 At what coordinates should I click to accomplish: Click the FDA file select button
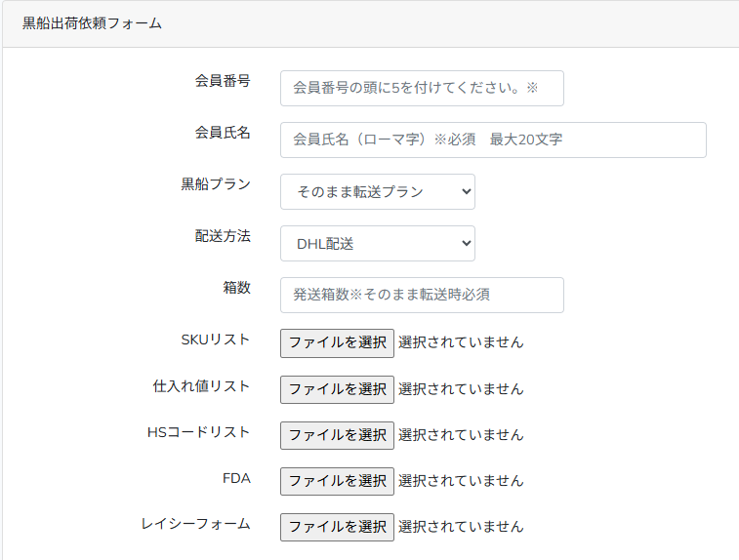[337, 481]
